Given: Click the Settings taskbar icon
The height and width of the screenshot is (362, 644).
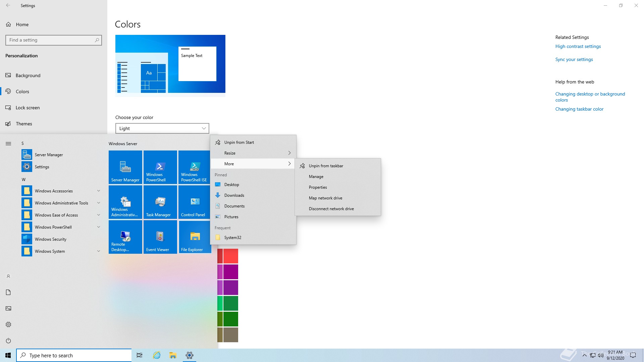Looking at the screenshot, I should [x=190, y=355].
